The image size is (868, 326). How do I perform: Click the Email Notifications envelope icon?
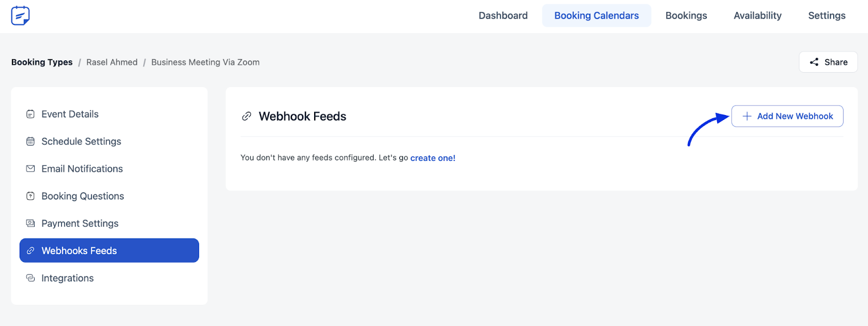tap(30, 169)
